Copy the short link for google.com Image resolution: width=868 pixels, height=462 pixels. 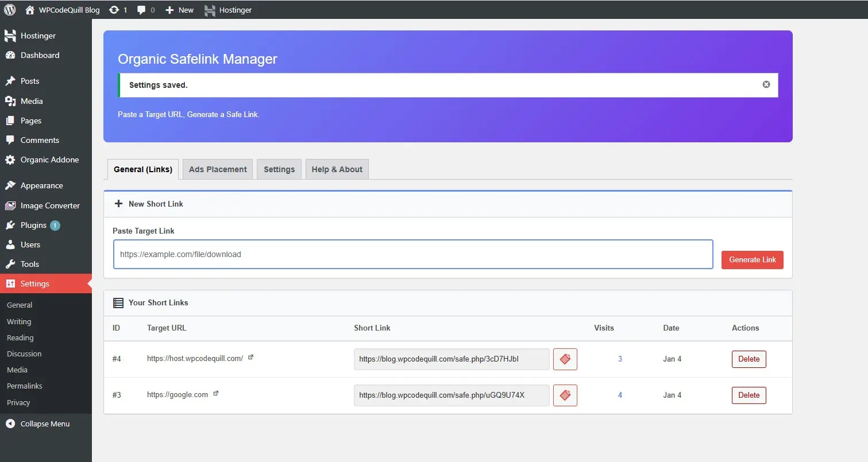(565, 395)
